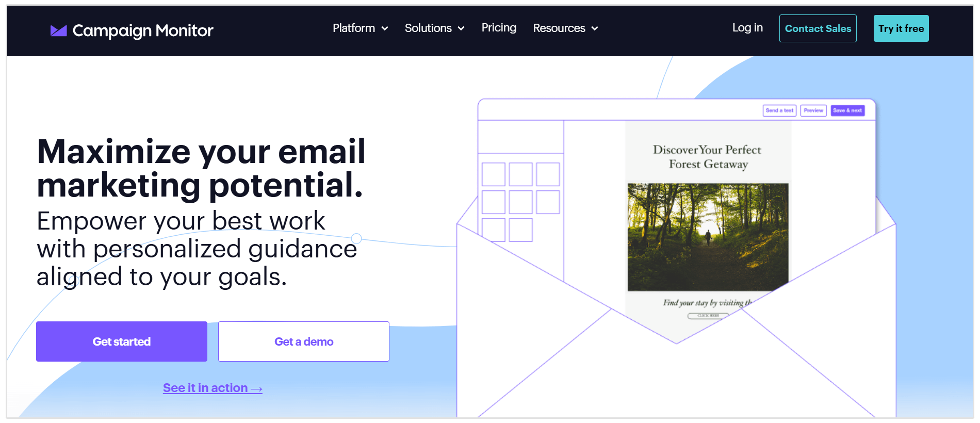
Task: Click the Campaign Monitor wordmark text
Action: click(x=143, y=31)
